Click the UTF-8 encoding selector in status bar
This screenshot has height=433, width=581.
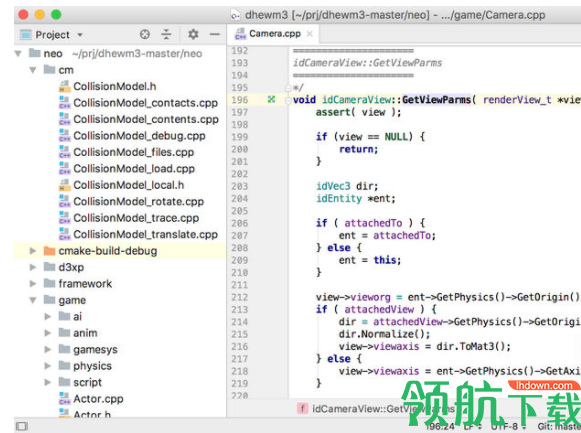508,427
